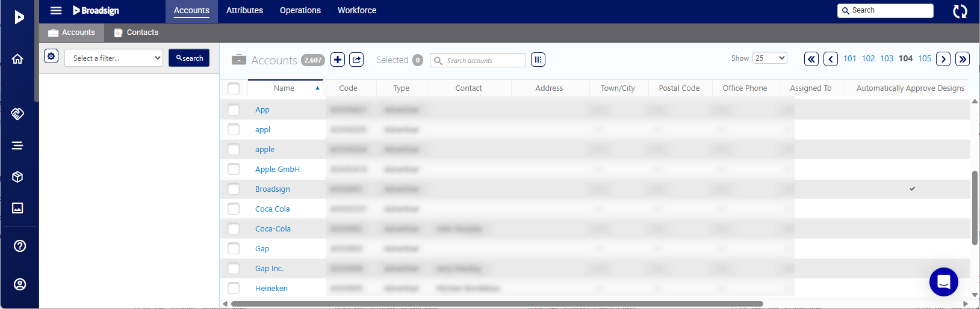Open the Operations menu

click(x=300, y=11)
